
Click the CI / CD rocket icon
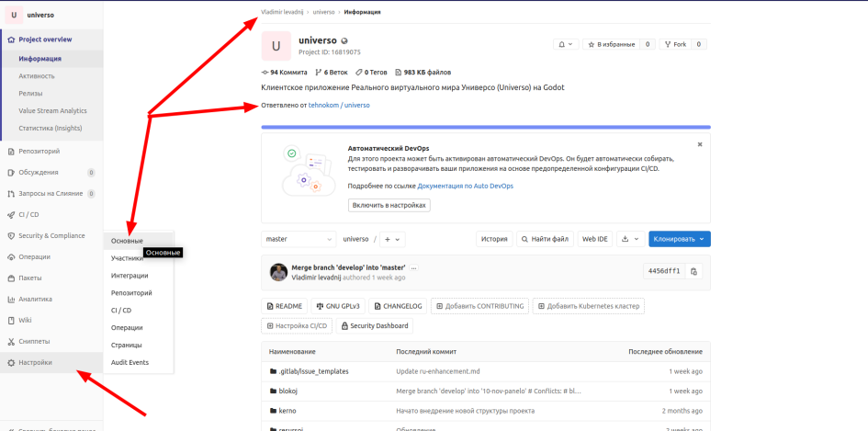click(11, 215)
